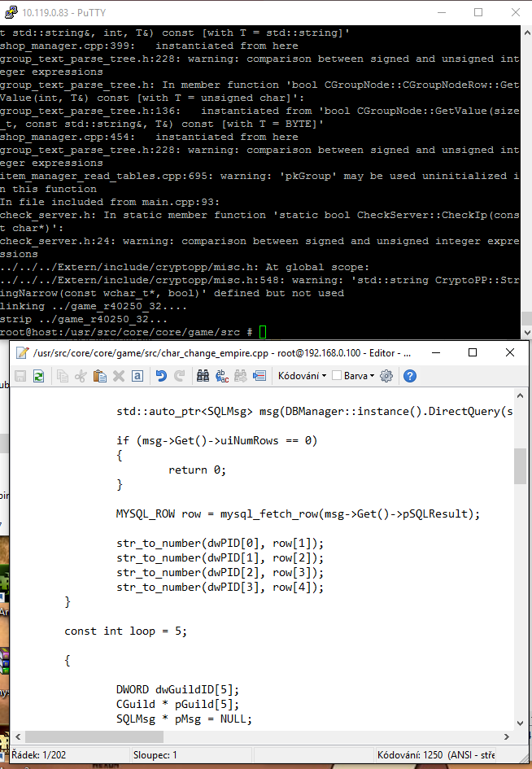Maximize the editor window
This screenshot has width=532, height=769.
coord(473,352)
